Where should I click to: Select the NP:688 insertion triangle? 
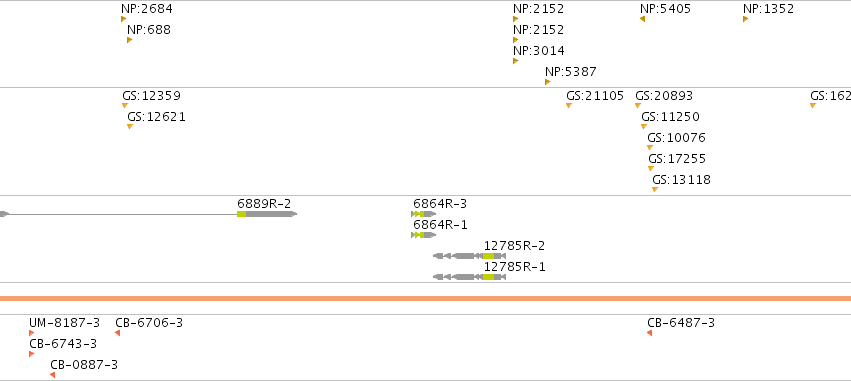[x=130, y=40]
